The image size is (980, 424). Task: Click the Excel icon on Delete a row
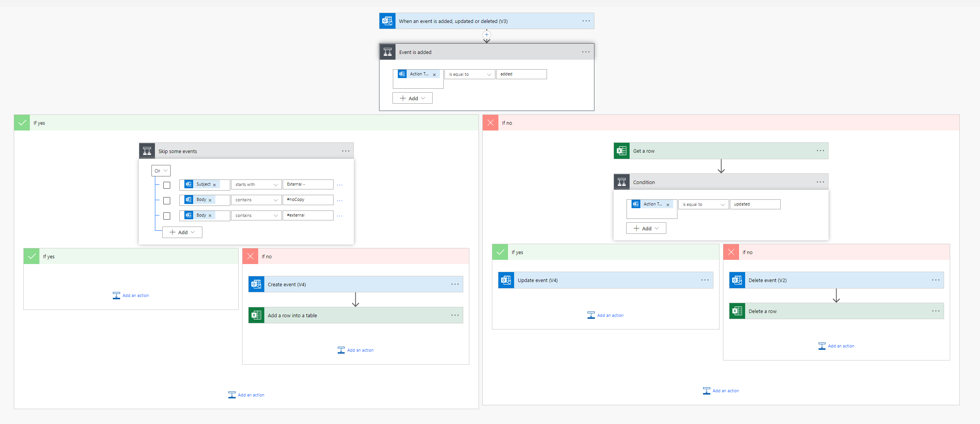coord(737,311)
